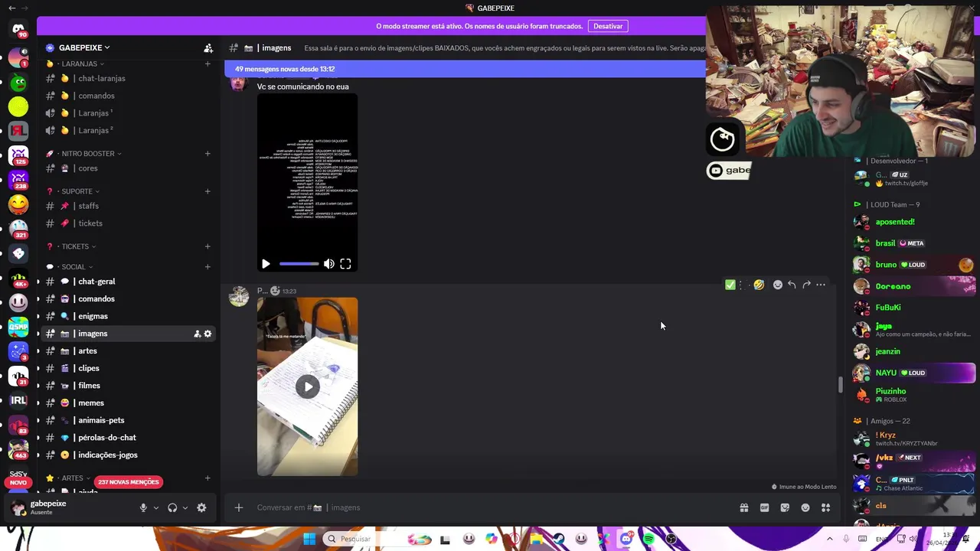This screenshot has width=980, height=551.
Task: Enter fullscreen on the first video
Action: 345,264
